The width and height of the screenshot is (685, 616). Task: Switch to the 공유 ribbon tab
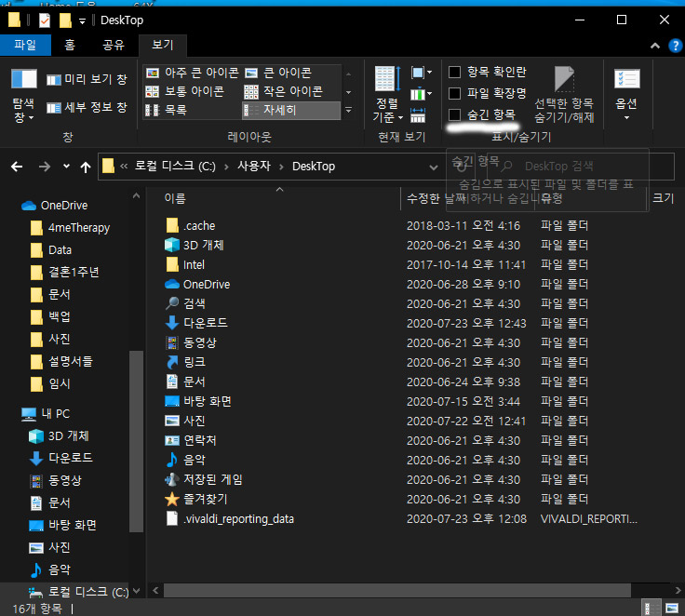click(114, 45)
